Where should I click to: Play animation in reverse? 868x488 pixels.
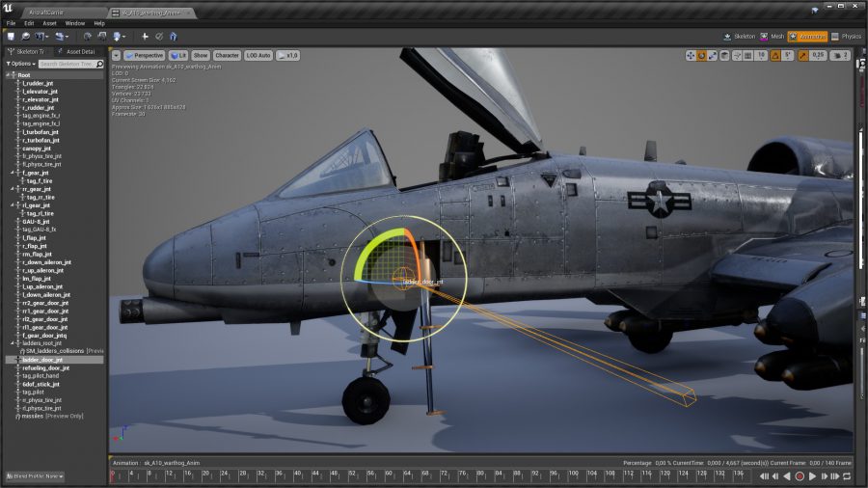787,476
